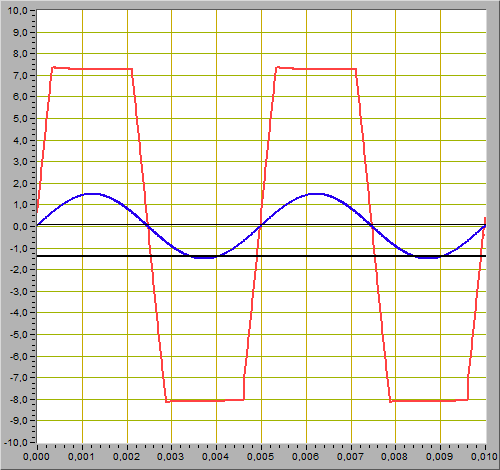
Task: Pick the -3,0 Y-axis label
Action: pos(18,292)
